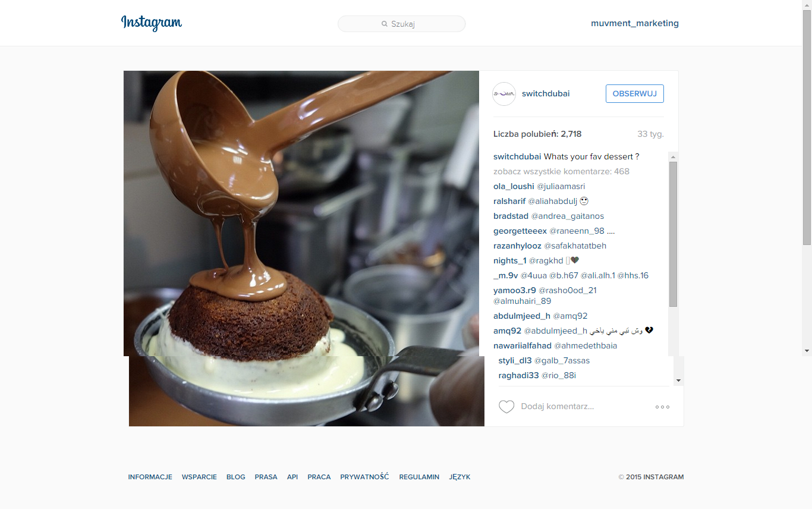
Task: Open the PRYWATNOŚĆ footer link
Action: (x=364, y=477)
